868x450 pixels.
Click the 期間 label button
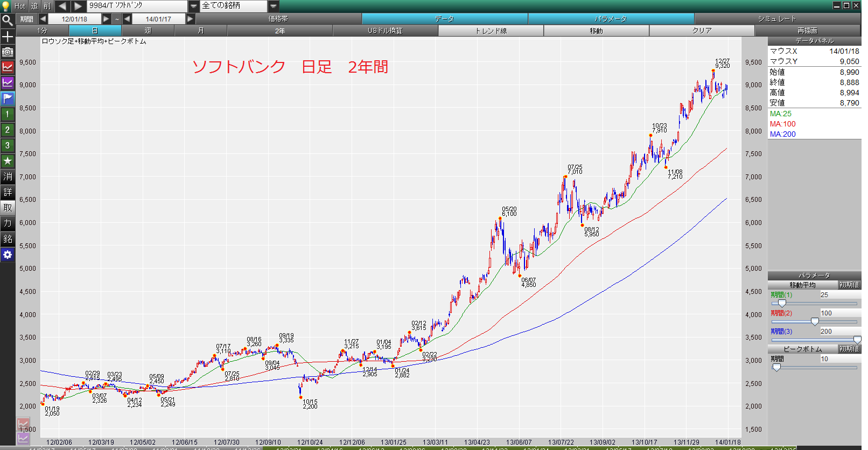(x=27, y=19)
